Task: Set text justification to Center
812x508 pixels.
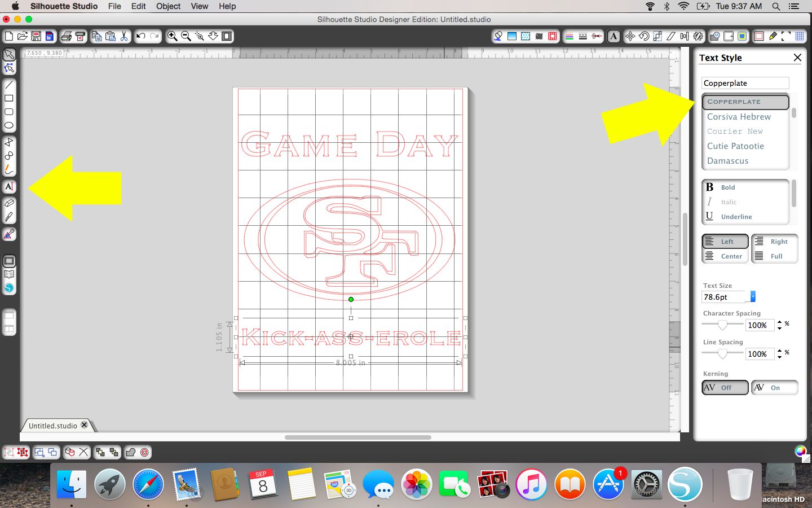Action: 725,256
